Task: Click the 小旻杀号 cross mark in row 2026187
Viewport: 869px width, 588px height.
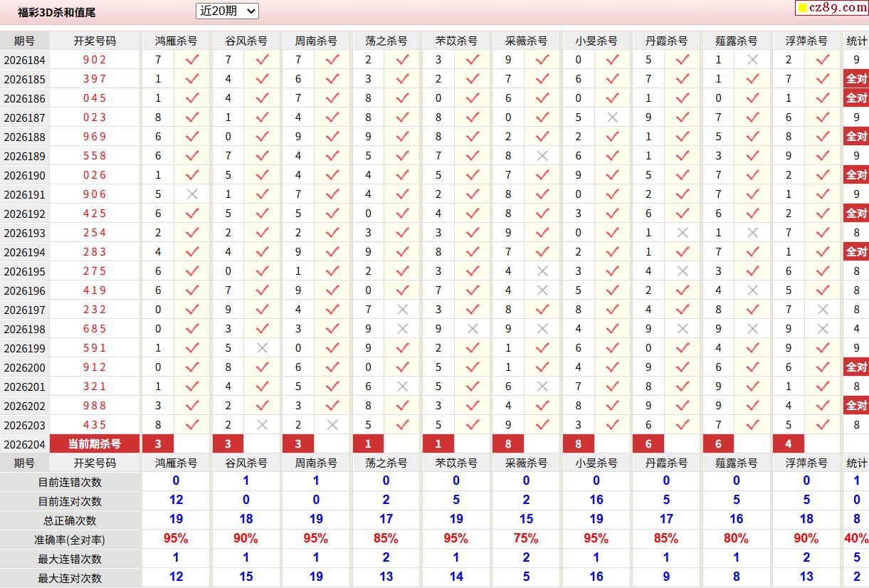Action: point(613,117)
